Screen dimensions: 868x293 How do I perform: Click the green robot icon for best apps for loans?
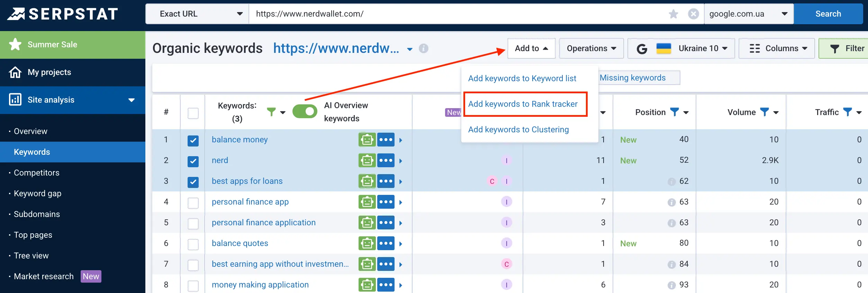pos(367,181)
